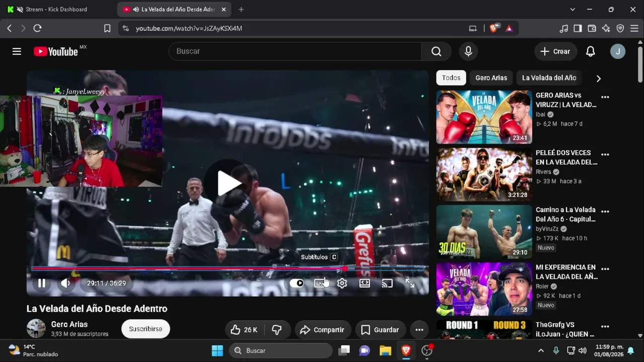This screenshot has width=644, height=362.
Task: Dislike the video
Action: 276,330
